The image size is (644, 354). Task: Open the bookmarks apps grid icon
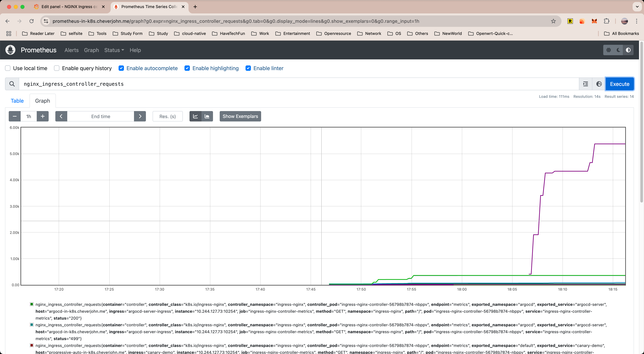9,34
